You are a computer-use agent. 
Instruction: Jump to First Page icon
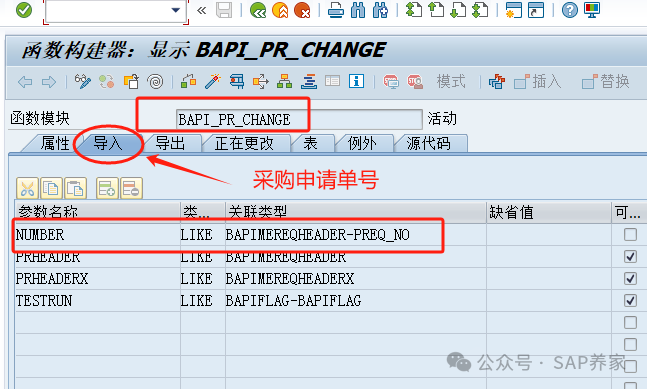tap(414, 10)
